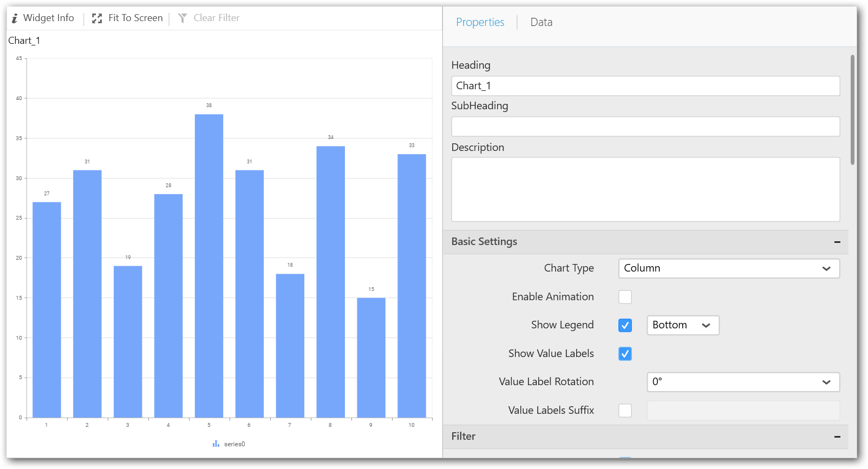Disable Show Value Labels checkbox

click(x=625, y=354)
